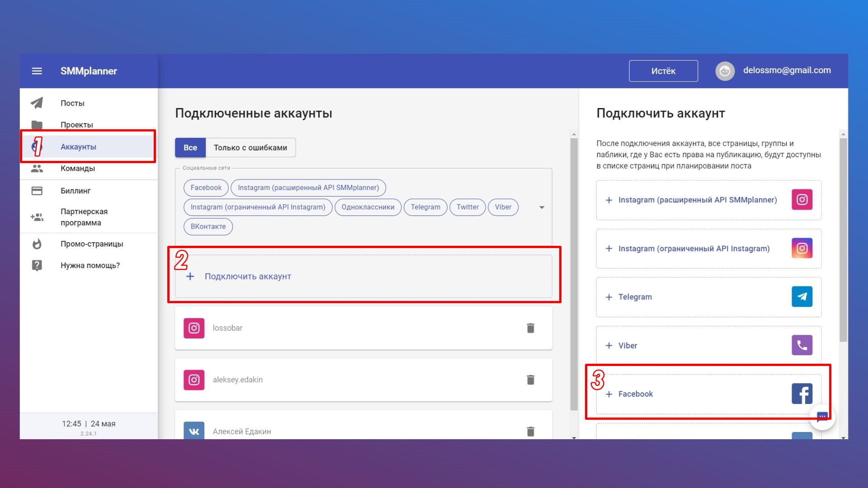The height and width of the screenshot is (488, 868).
Task: Expand the social networks dropdown arrow
Action: coord(542,207)
